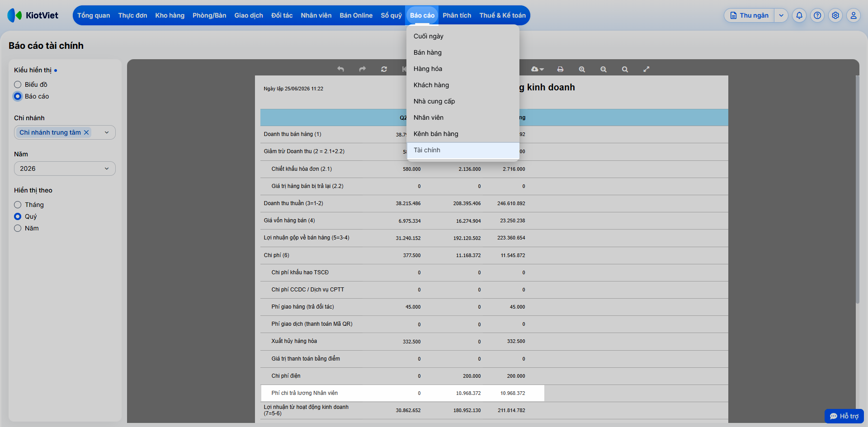The height and width of the screenshot is (427, 868).
Task: Open Sổ quỹ tab
Action: (391, 15)
